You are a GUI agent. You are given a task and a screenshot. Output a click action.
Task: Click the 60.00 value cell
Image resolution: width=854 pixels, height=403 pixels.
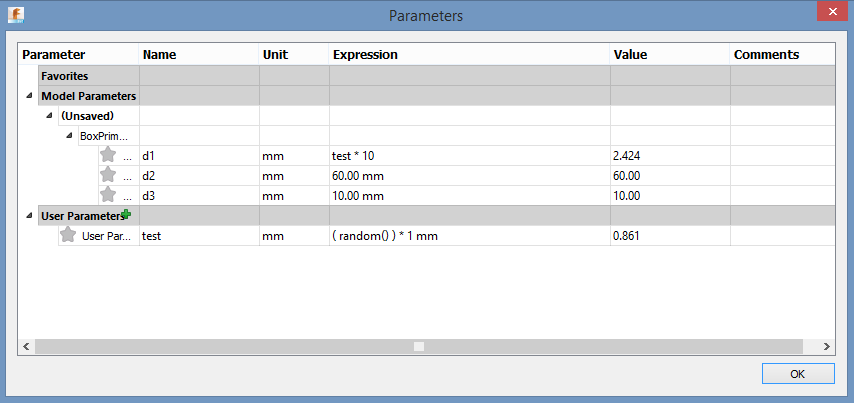click(670, 175)
